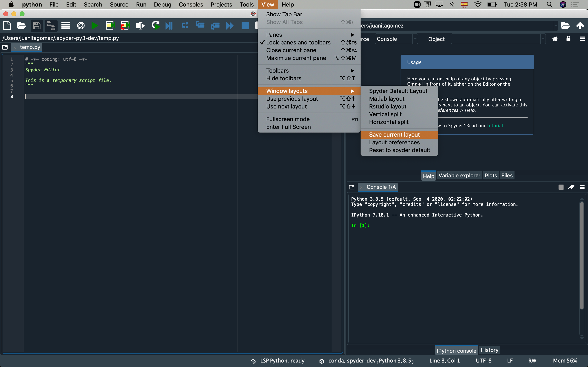Go to Help home with the house icon
The height and width of the screenshot is (367, 588).
(555, 39)
